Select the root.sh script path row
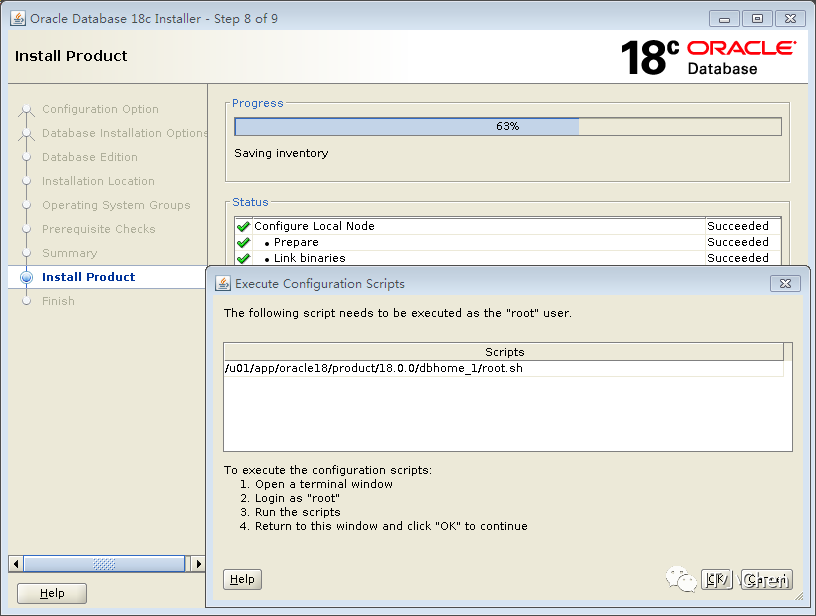The image size is (816, 616). 504,368
